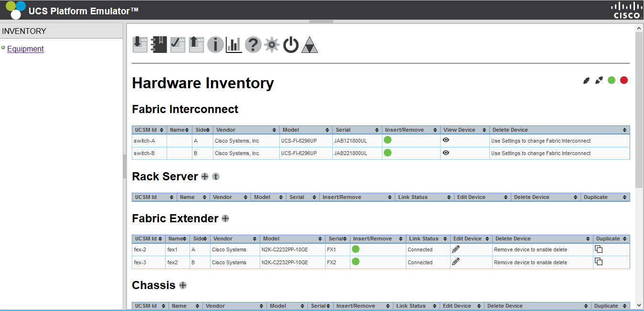
Task: Sort Fabric Interconnect table by Serial
Action: tap(357, 130)
